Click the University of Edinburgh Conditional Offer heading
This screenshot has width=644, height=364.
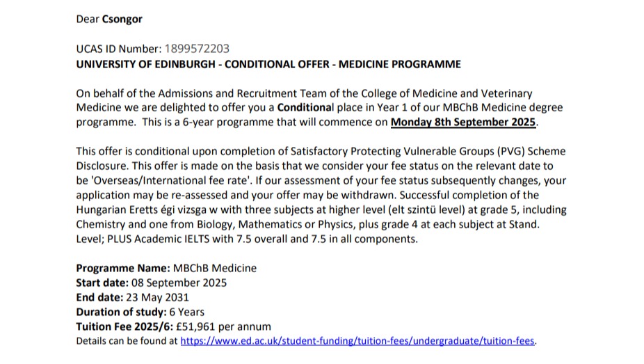(x=268, y=64)
